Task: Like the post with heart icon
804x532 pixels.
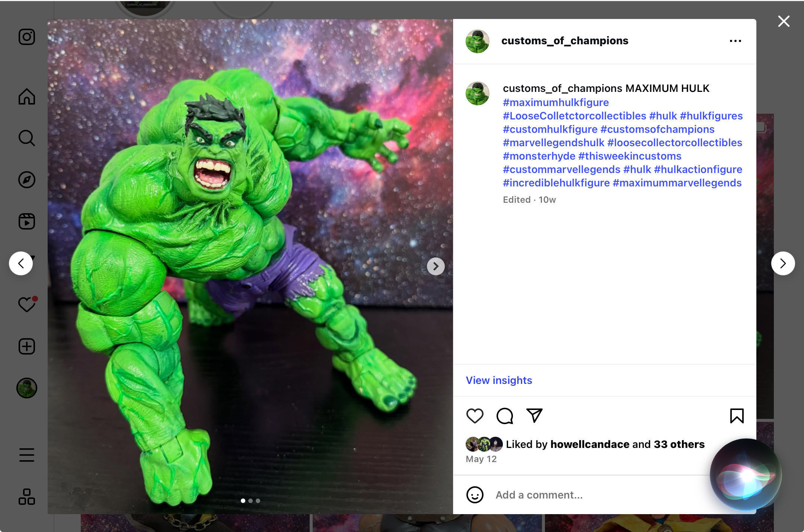Action: [x=475, y=416]
